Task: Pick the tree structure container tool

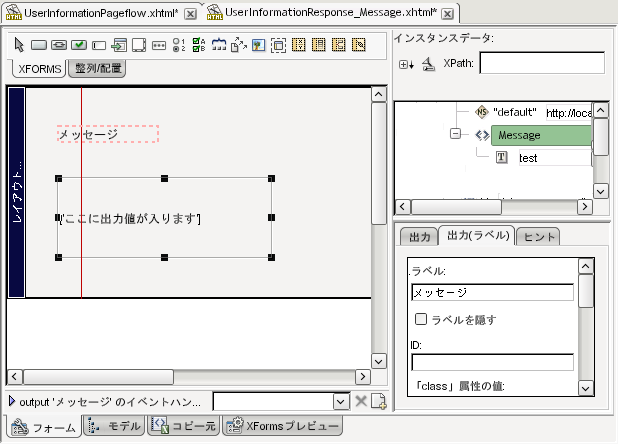Action: coord(339,45)
